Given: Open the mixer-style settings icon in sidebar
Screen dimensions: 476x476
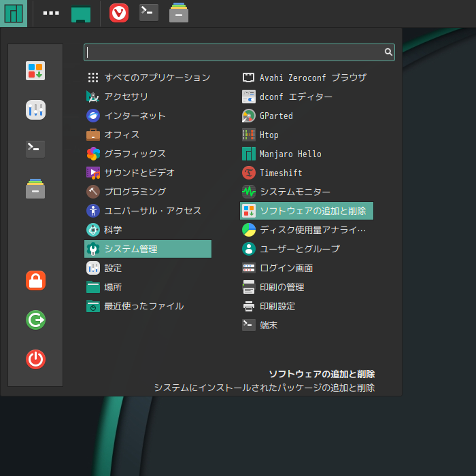Looking at the screenshot, I should point(35,109).
